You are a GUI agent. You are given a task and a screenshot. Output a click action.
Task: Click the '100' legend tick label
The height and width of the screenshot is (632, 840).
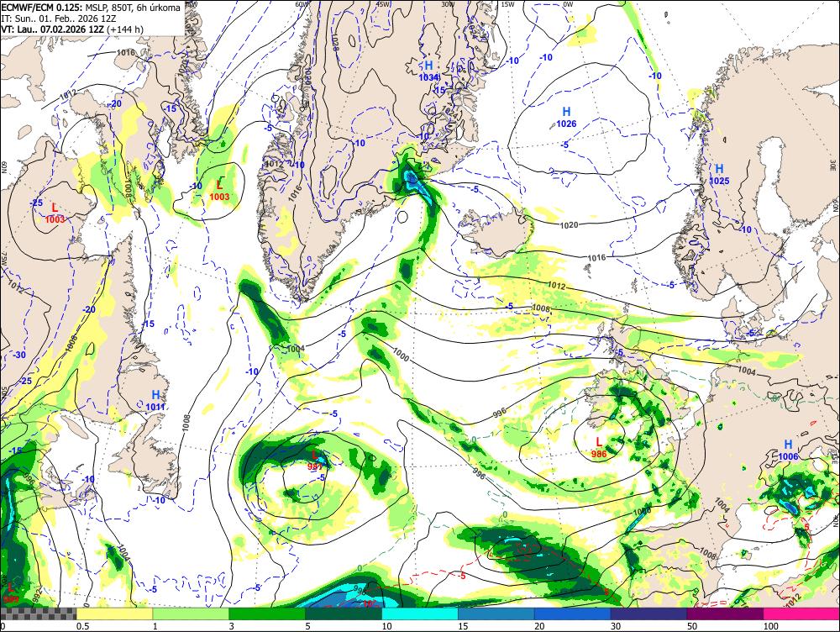pos(770,626)
